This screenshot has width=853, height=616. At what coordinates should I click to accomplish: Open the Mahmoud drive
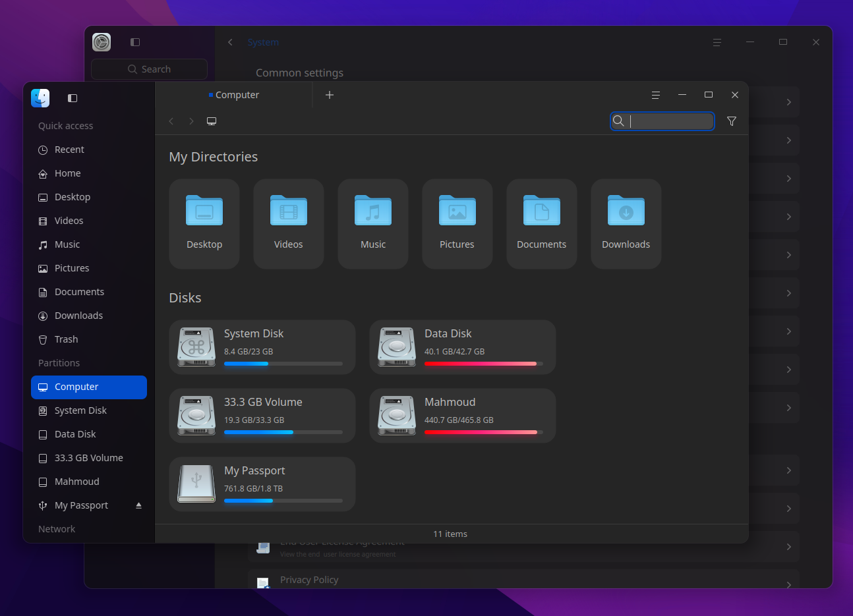pos(463,416)
